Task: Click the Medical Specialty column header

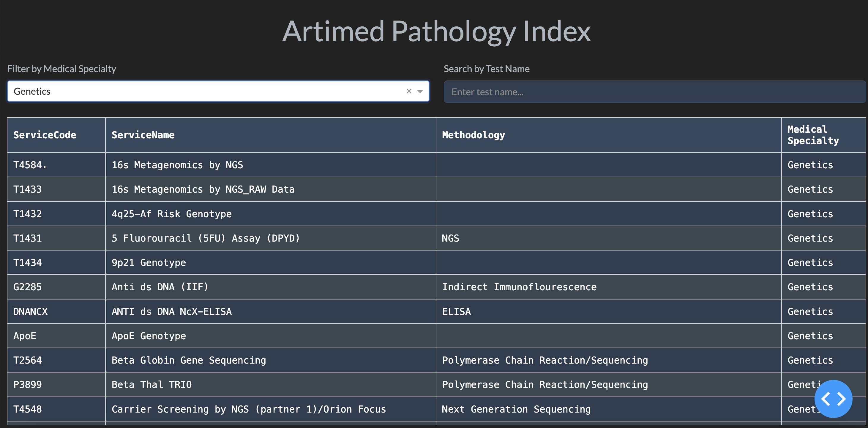Action: pyautogui.click(x=813, y=135)
